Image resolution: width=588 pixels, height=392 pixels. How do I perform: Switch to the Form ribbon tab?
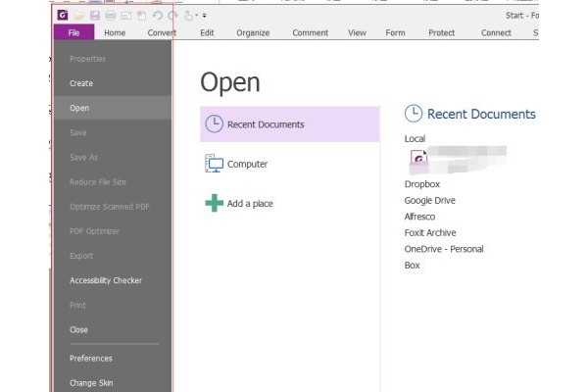click(x=395, y=32)
